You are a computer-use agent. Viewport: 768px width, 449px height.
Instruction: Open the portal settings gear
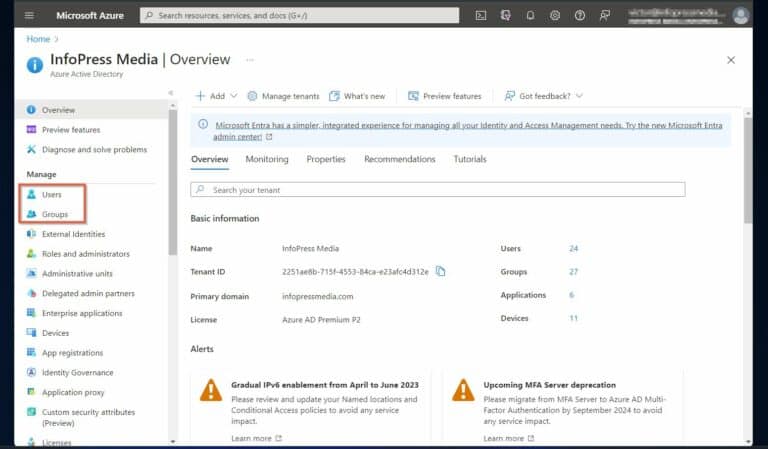pyautogui.click(x=555, y=15)
